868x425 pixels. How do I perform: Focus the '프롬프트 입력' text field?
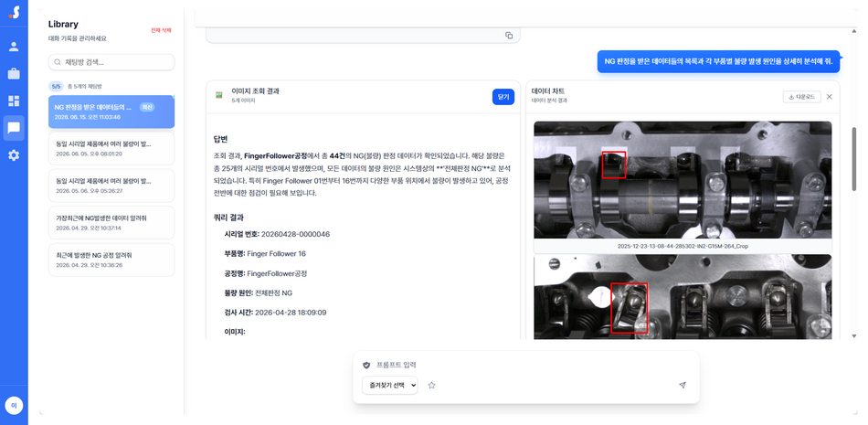(526, 366)
